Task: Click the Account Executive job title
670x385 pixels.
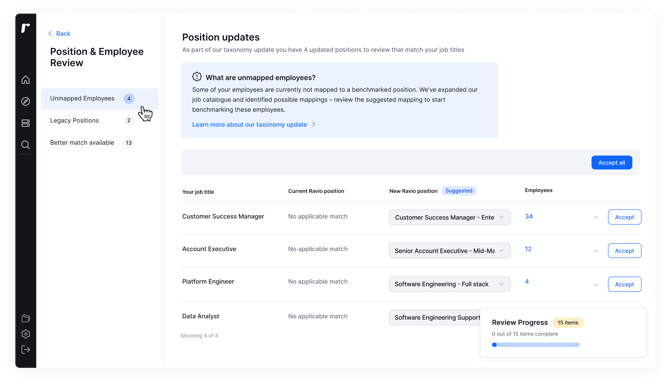Action: click(209, 249)
